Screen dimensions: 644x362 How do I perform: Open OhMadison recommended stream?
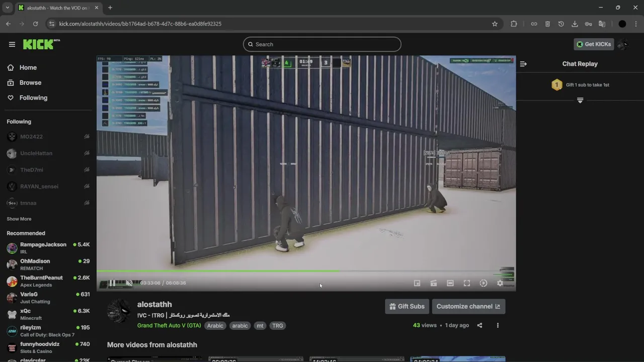pyautogui.click(x=48, y=264)
